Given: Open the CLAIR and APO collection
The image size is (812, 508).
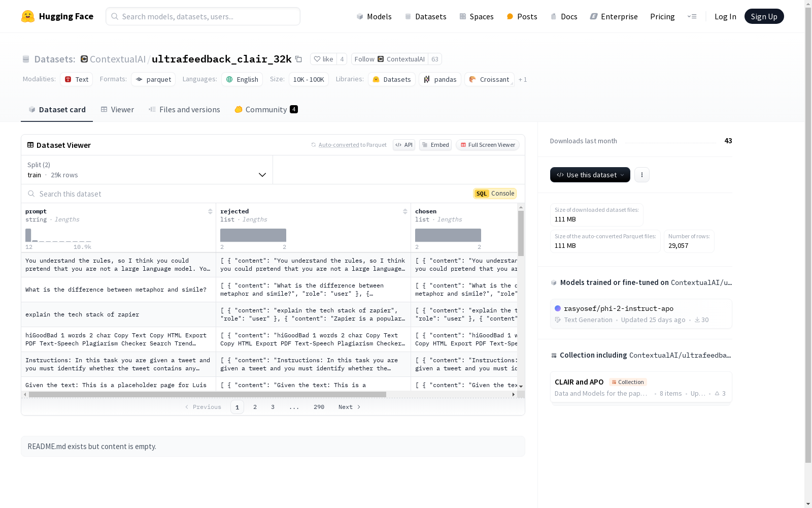Looking at the screenshot, I should coord(641,387).
